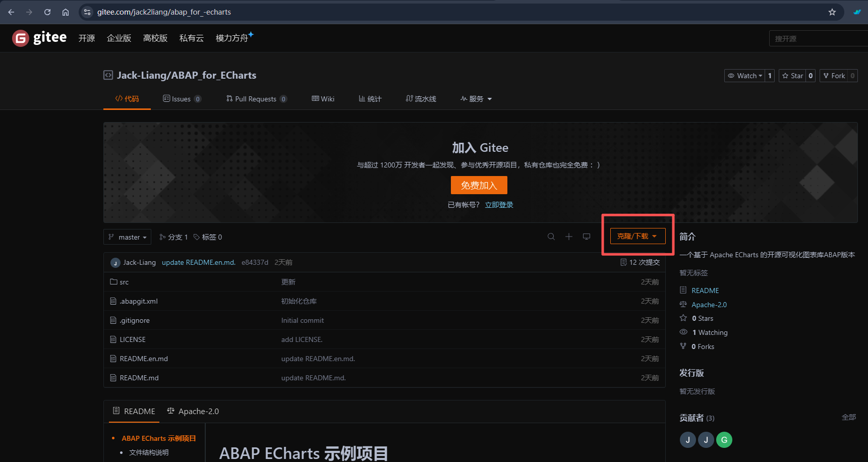Open Wiki tab
This screenshot has width=868, height=462.
323,99
